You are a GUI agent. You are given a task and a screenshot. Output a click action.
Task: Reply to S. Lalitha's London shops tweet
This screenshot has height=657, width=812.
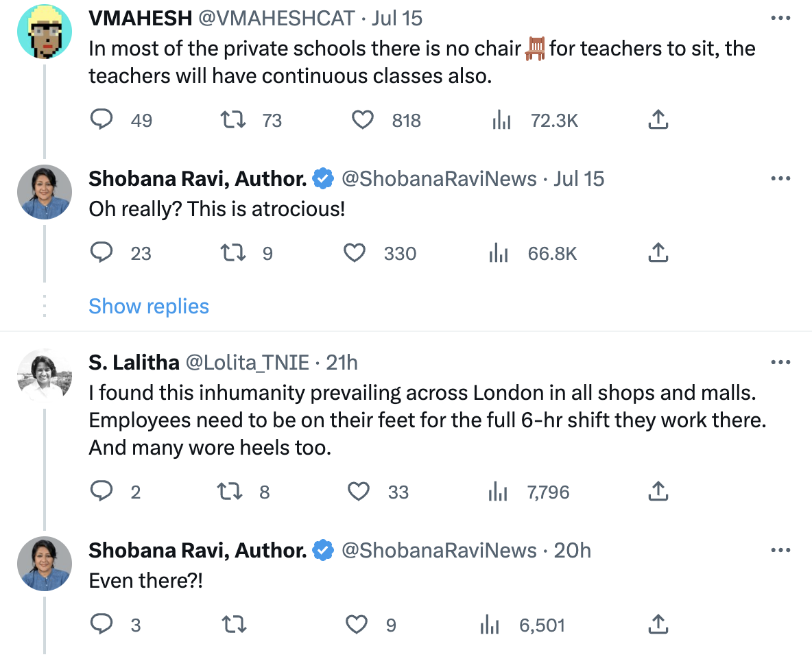tap(101, 492)
